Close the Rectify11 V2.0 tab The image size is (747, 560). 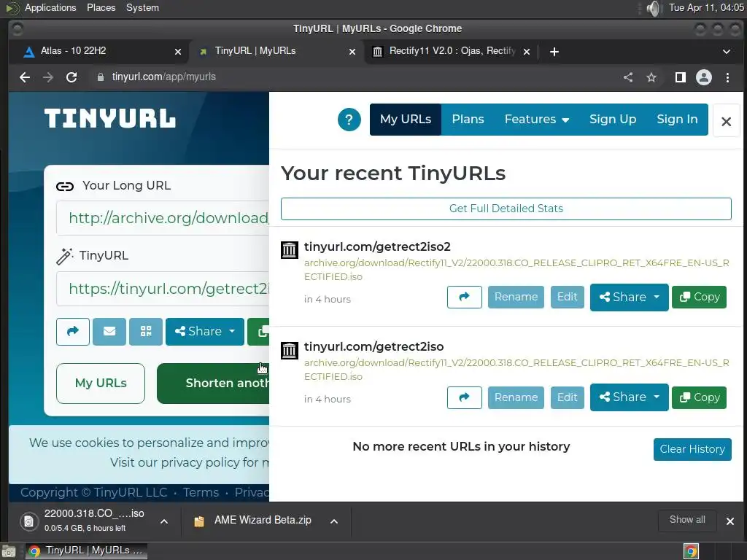tap(527, 52)
